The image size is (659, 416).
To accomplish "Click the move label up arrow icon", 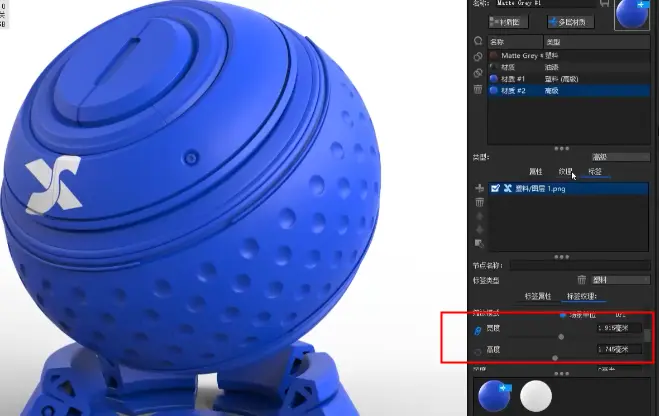I will [479, 216].
